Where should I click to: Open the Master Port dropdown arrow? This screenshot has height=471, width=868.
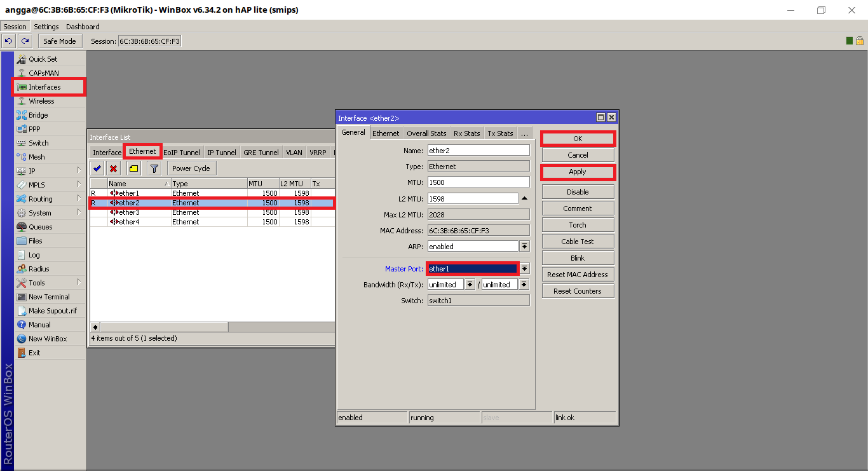click(525, 269)
